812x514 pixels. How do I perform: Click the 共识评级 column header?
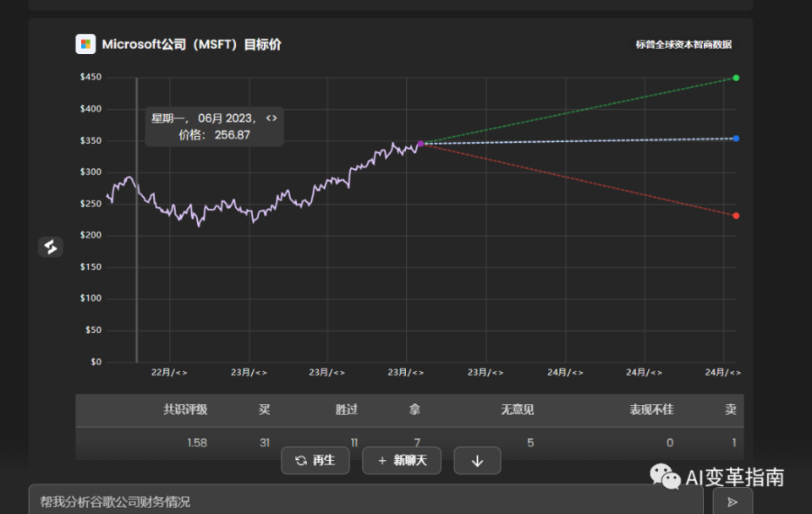click(185, 410)
